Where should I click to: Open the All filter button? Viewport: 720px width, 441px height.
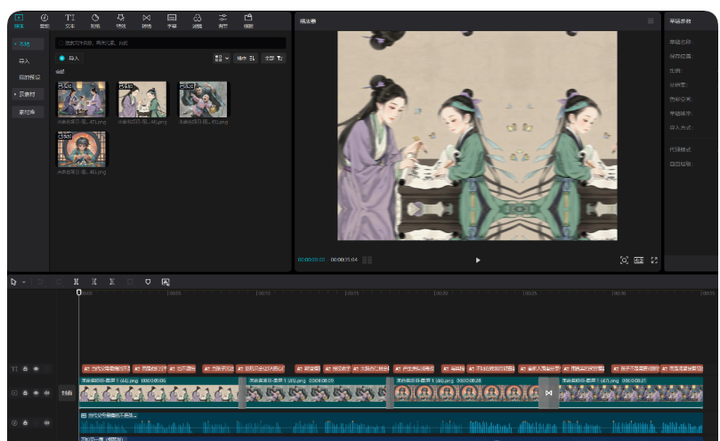pos(274,58)
